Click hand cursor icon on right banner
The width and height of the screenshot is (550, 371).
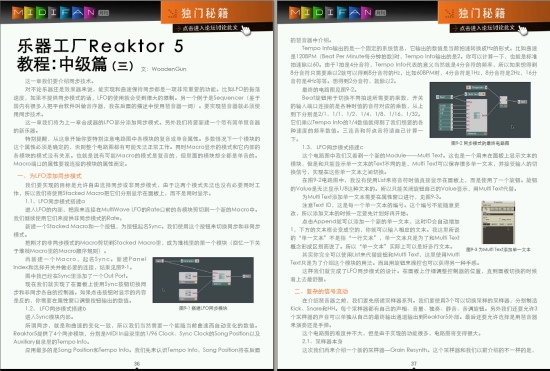tap(523, 30)
